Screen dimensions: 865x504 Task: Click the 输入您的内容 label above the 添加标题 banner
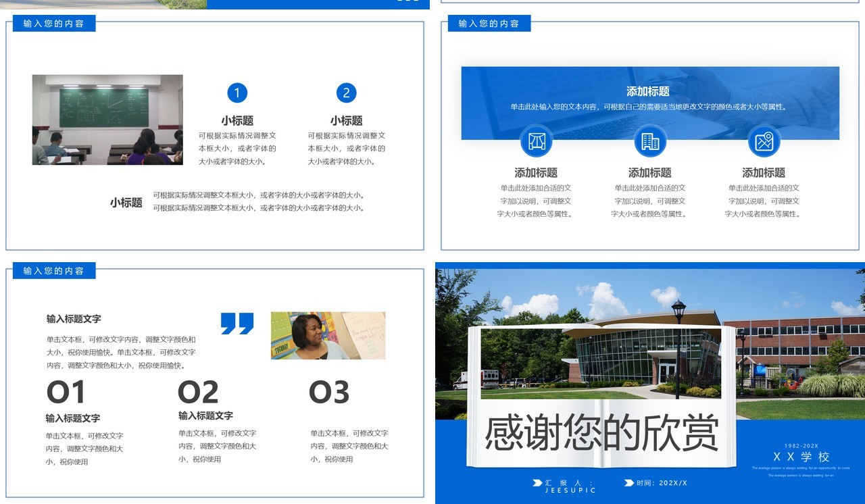coord(489,24)
